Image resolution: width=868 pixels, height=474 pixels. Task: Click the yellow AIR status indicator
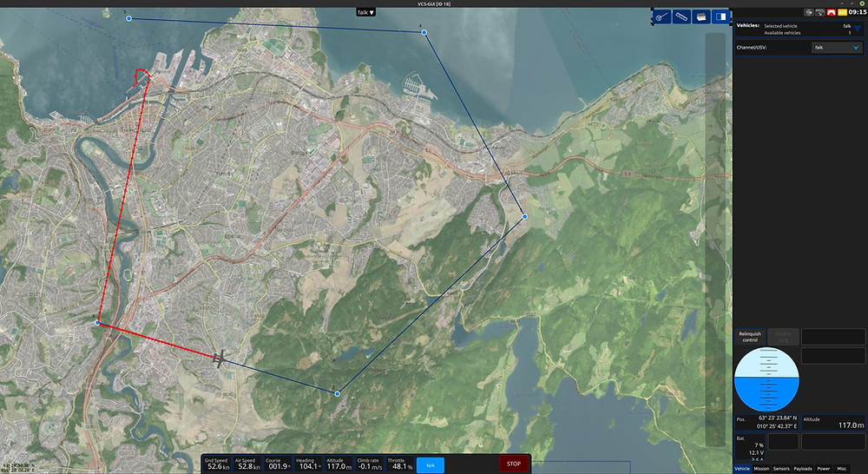click(x=842, y=12)
